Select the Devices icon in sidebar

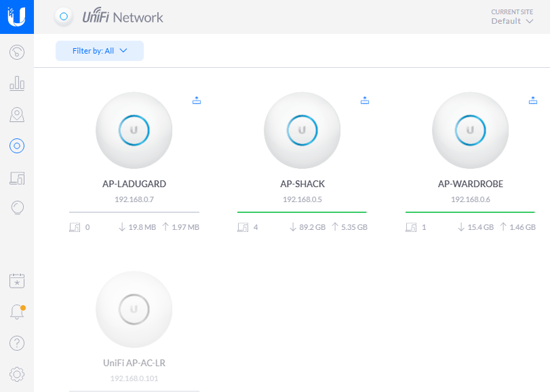(17, 146)
